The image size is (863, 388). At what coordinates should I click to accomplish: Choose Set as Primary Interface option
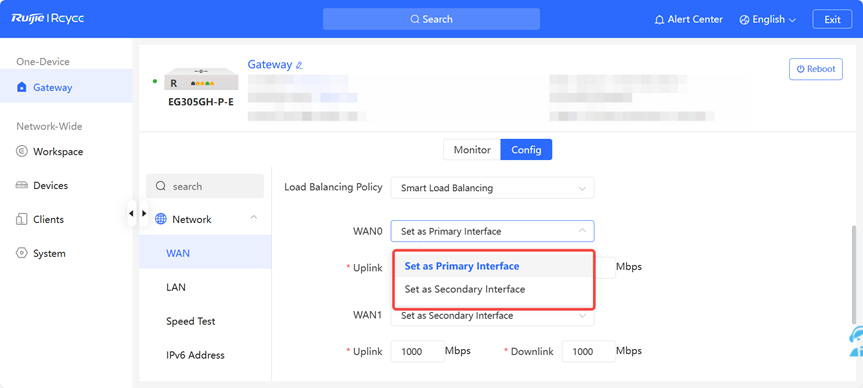pos(494,266)
